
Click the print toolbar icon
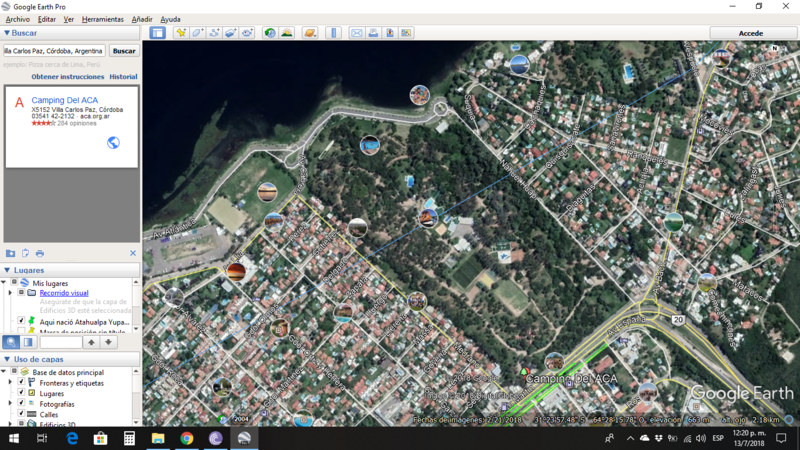(x=373, y=33)
